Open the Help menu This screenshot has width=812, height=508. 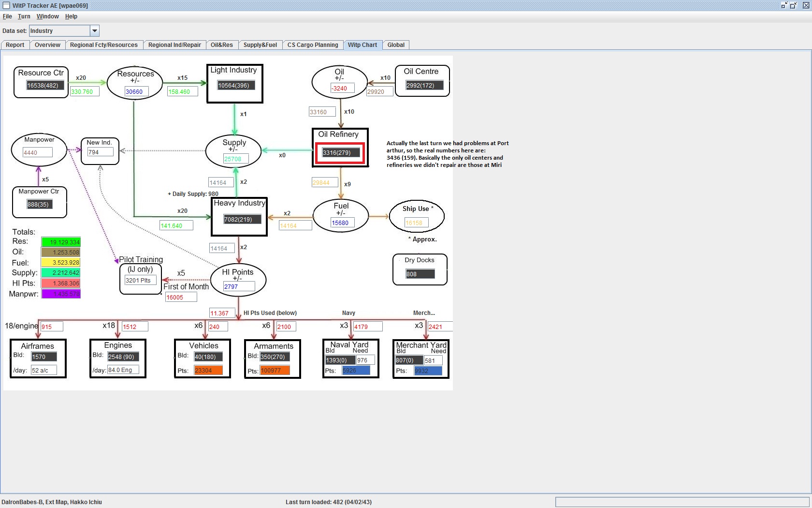[71, 16]
